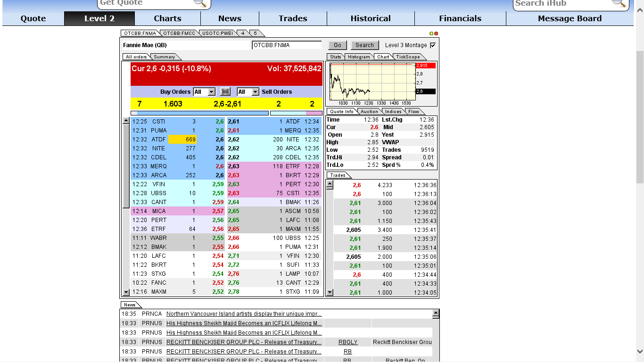This screenshot has height=362, width=644.
Task: Click the News panel scroll-up arrow
Action: click(x=436, y=313)
